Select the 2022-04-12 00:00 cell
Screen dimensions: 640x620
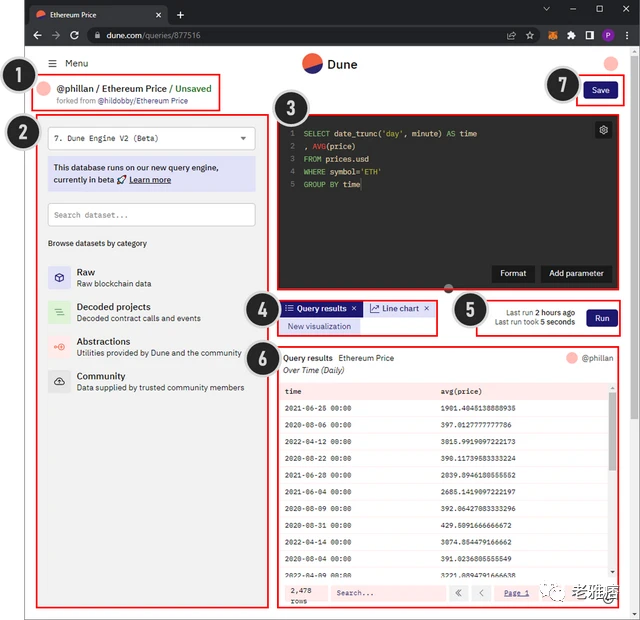click(318, 442)
